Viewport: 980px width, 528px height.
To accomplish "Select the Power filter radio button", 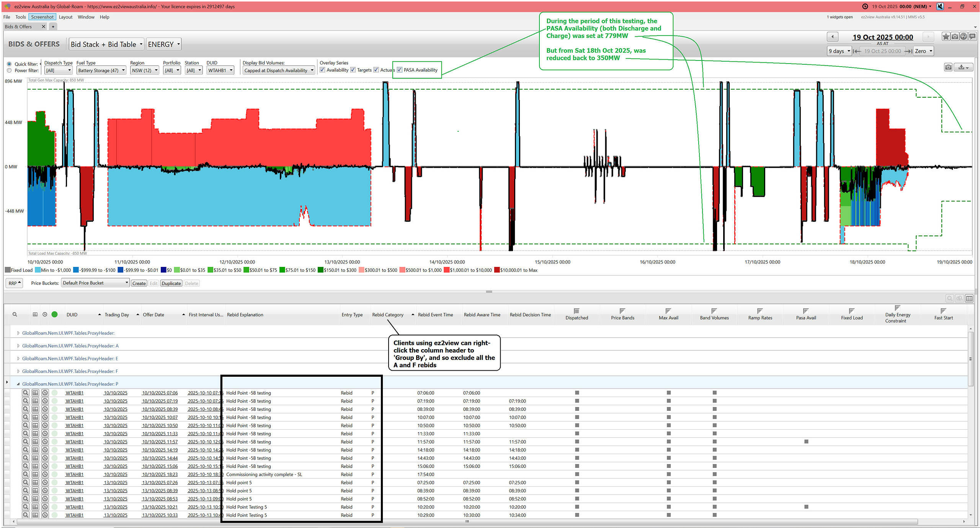I will (x=9, y=70).
